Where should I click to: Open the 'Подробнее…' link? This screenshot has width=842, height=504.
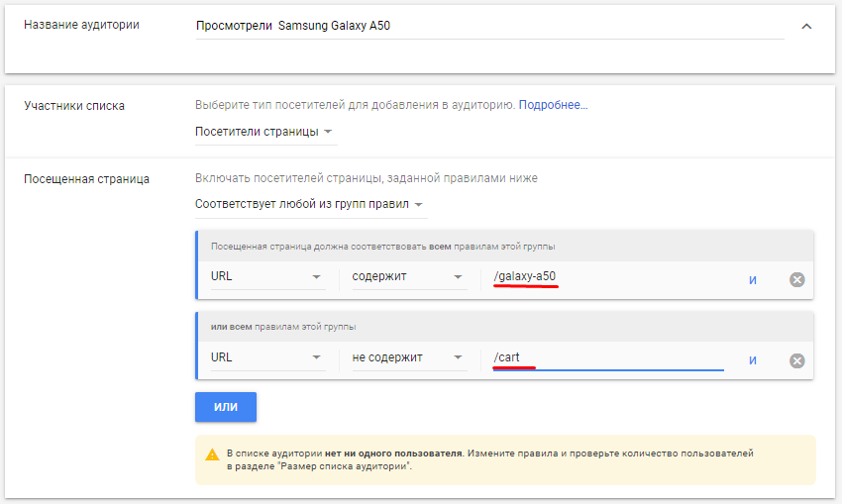pos(553,104)
